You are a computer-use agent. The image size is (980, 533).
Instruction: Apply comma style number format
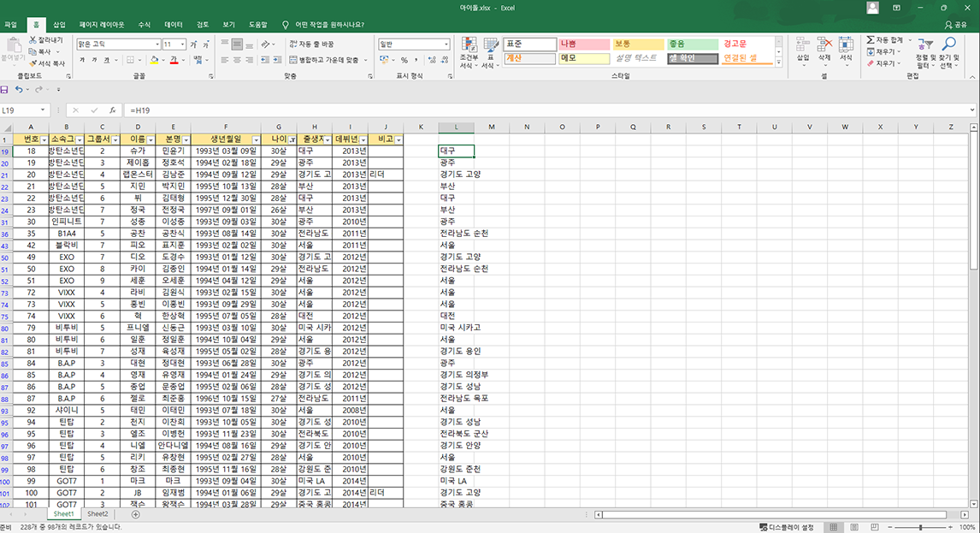pos(416,60)
